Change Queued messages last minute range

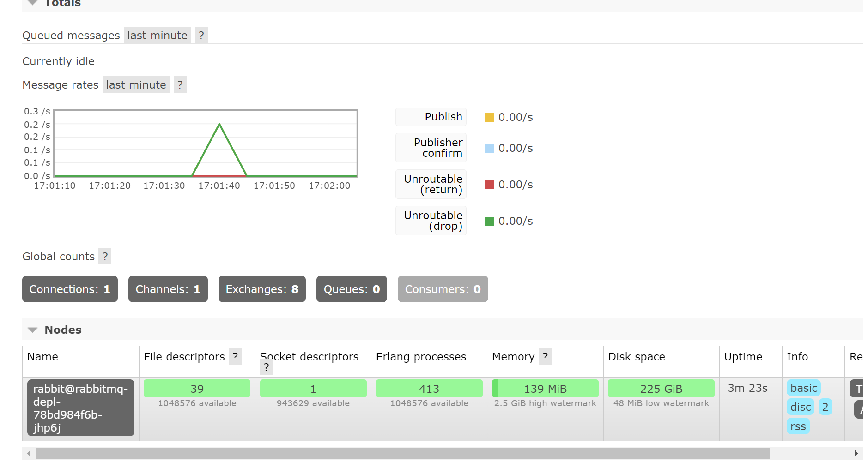click(x=157, y=36)
